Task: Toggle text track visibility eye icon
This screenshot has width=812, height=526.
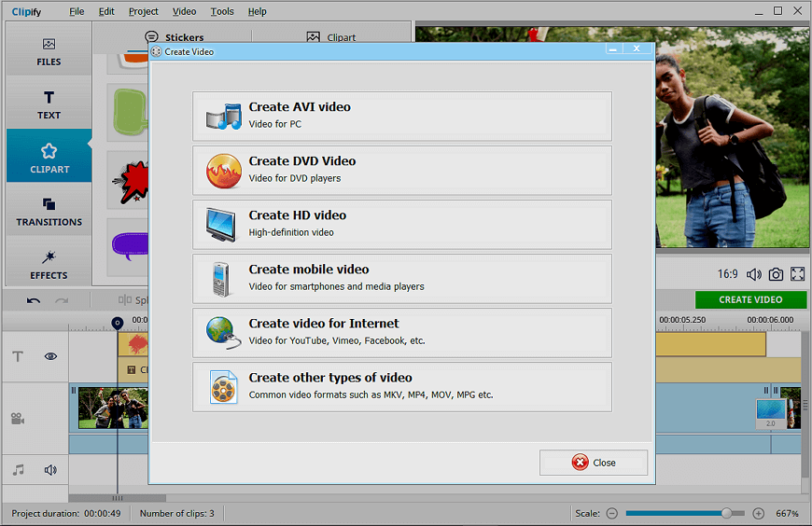Action: (x=50, y=356)
